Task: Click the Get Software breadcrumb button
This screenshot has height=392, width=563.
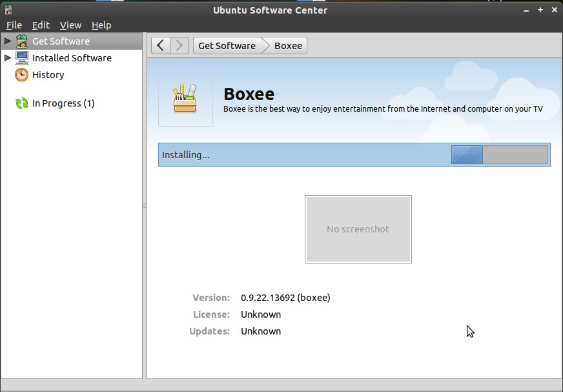Action: point(227,46)
